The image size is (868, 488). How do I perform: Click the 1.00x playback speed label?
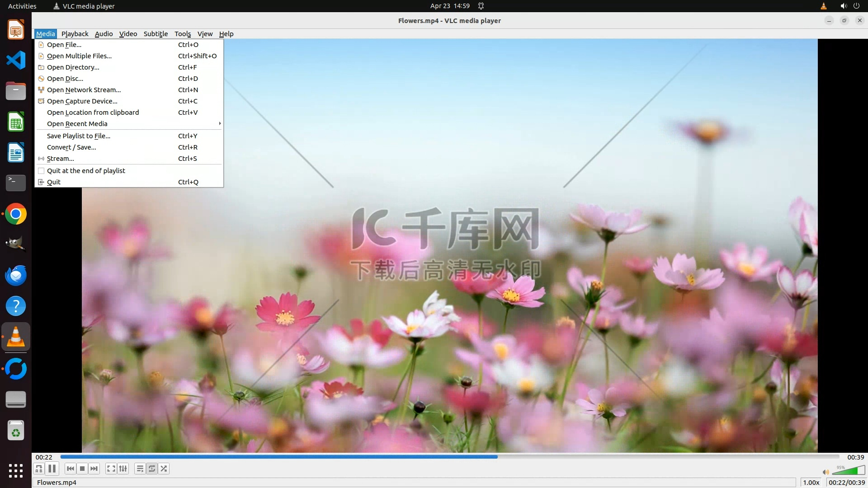811,483
